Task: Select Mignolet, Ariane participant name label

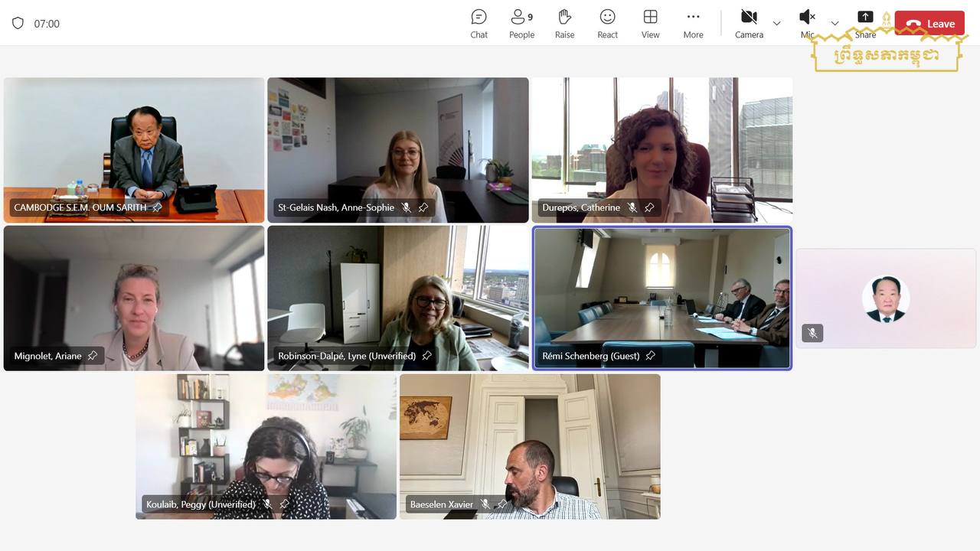Action: (x=47, y=356)
